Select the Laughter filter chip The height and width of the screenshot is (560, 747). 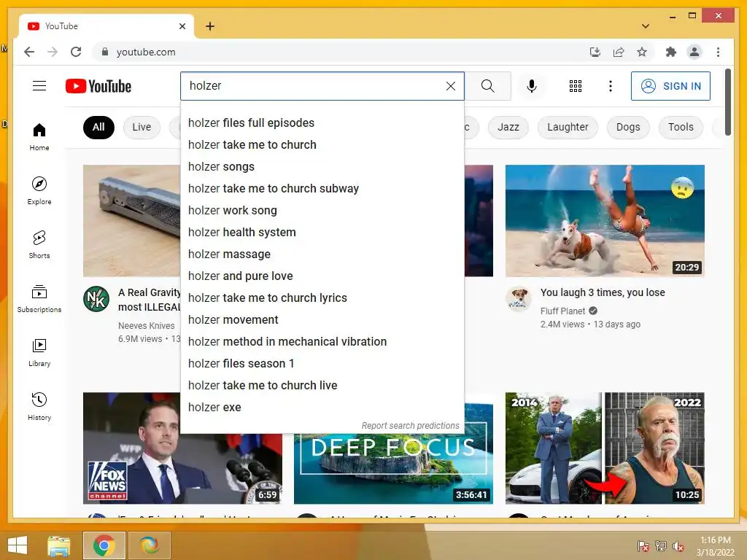568,127
